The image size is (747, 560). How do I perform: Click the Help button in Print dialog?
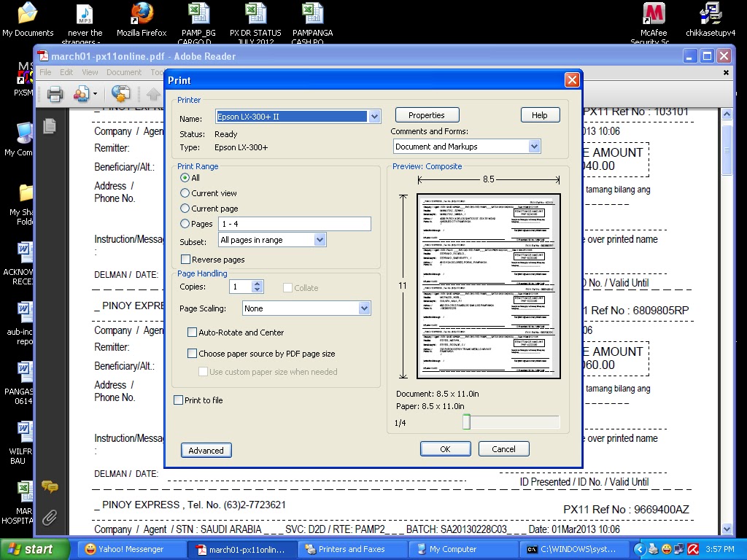click(x=540, y=115)
